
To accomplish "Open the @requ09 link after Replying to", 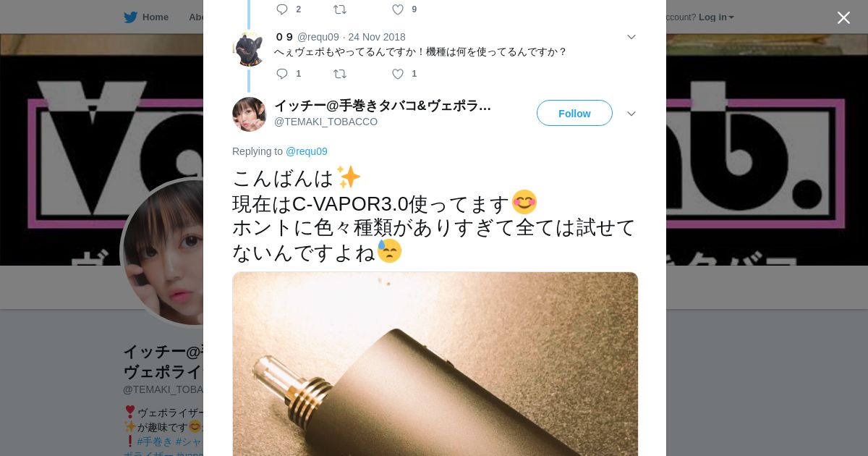I will tap(307, 151).
